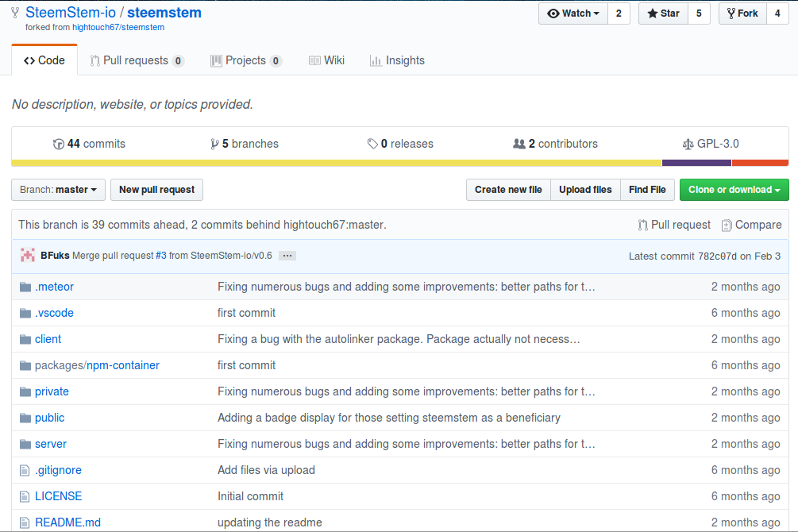The width and height of the screenshot is (798, 532).
Task: Click the forks count 4
Action: click(x=777, y=13)
